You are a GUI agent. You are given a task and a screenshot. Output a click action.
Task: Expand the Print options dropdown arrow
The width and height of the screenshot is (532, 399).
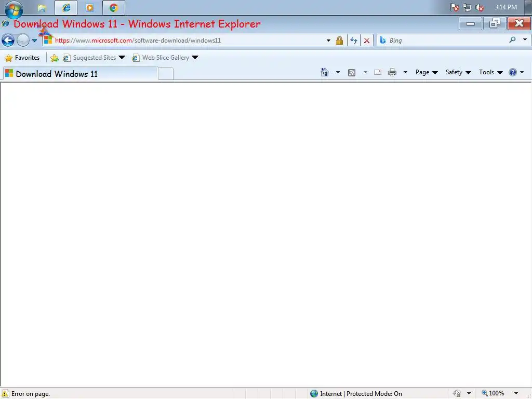tap(405, 72)
